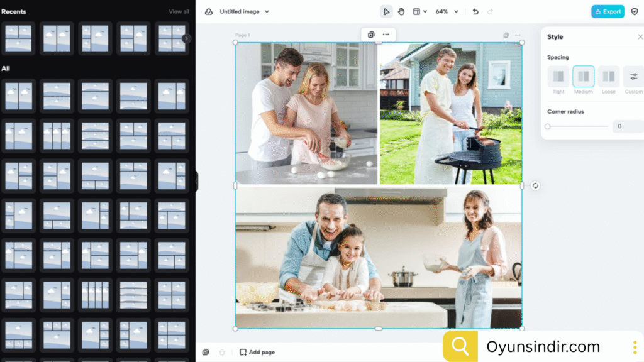
Task: Switch spacing to Custom
Action: tap(633, 77)
